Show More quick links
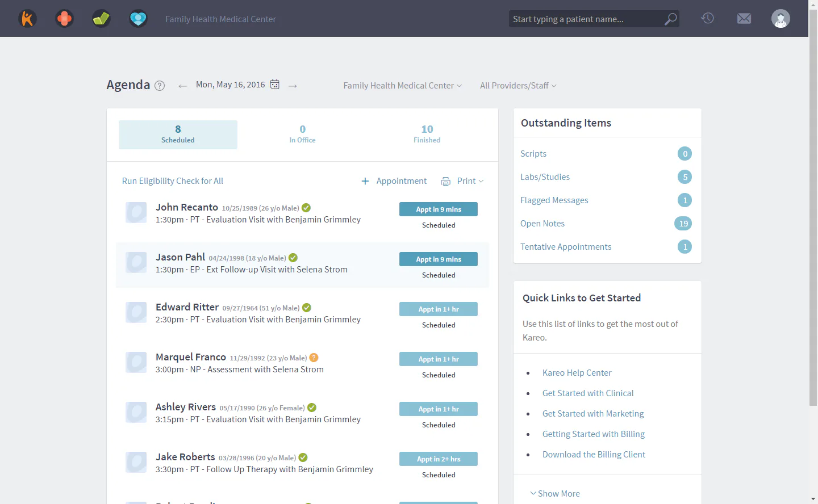This screenshot has width=818, height=504. coord(555,493)
